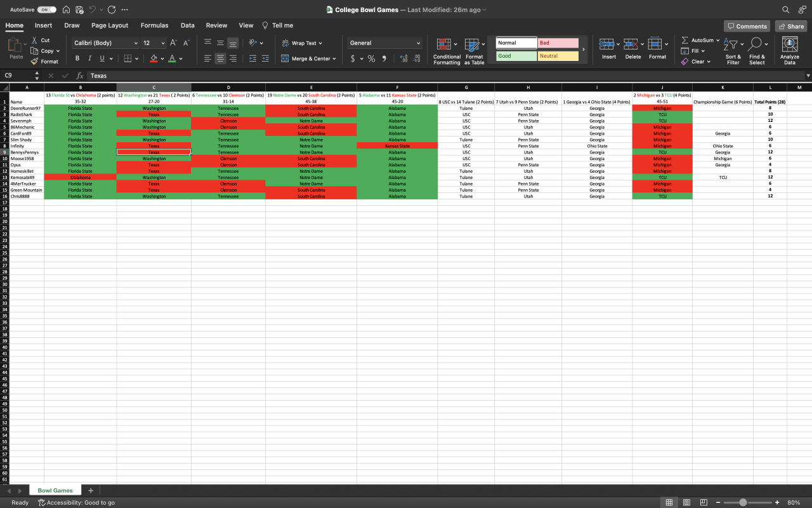The width and height of the screenshot is (812, 508).
Task: Align text to the middle vertically
Action: coord(220,43)
